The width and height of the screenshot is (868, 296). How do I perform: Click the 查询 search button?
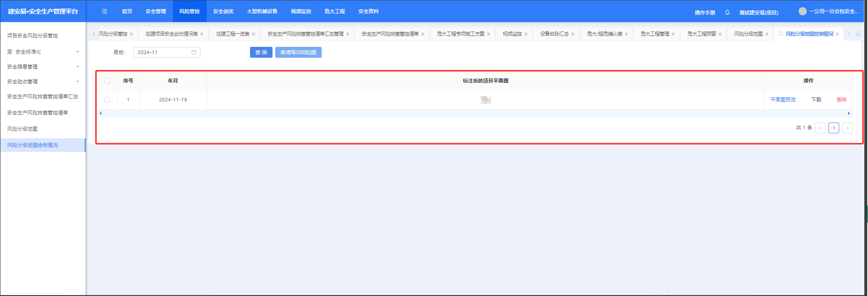[x=261, y=52]
